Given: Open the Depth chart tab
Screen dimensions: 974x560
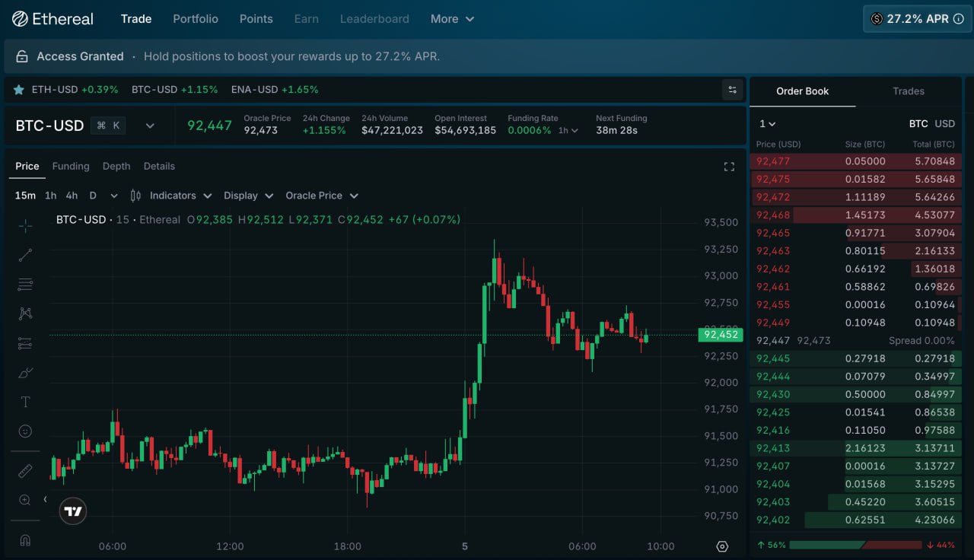Looking at the screenshot, I should [x=116, y=166].
